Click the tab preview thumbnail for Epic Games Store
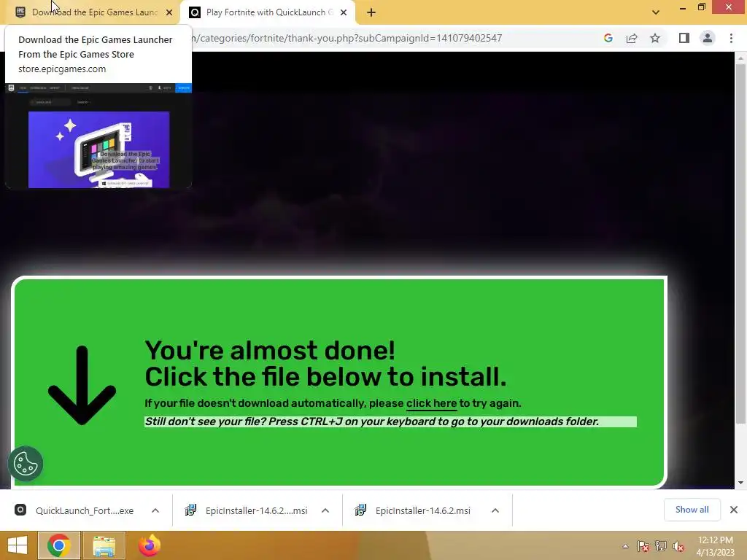 point(98,136)
